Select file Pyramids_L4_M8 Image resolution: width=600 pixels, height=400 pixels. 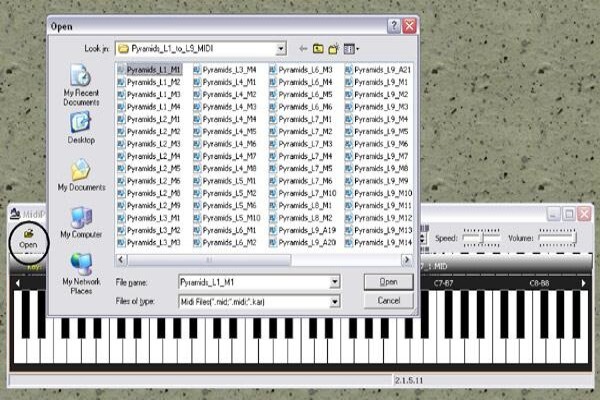pos(225,168)
